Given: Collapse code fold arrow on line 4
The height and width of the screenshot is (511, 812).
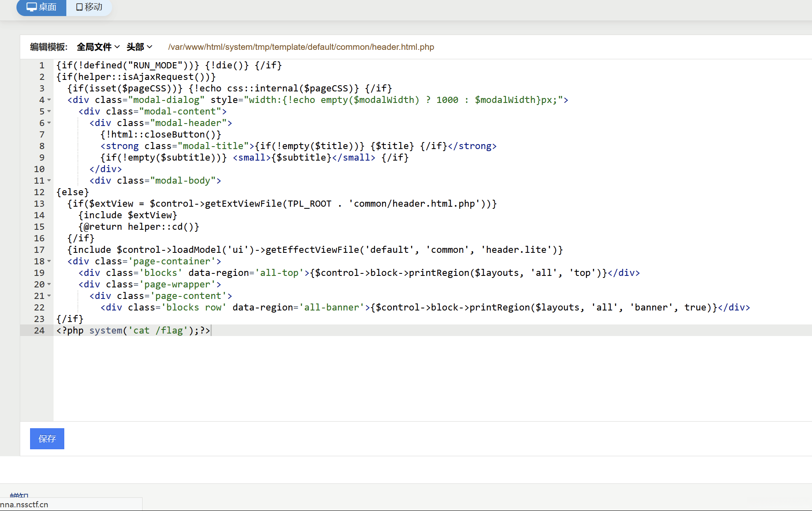Looking at the screenshot, I should (49, 100).
